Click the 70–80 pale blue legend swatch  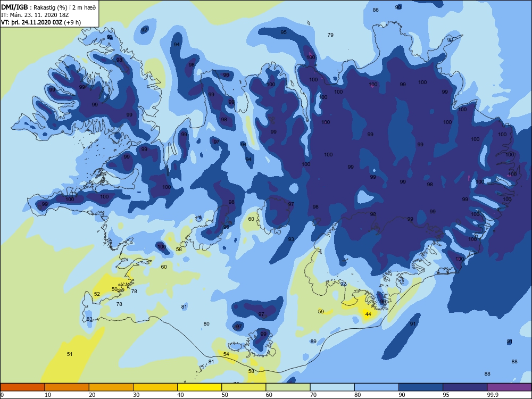coord(332,387)
